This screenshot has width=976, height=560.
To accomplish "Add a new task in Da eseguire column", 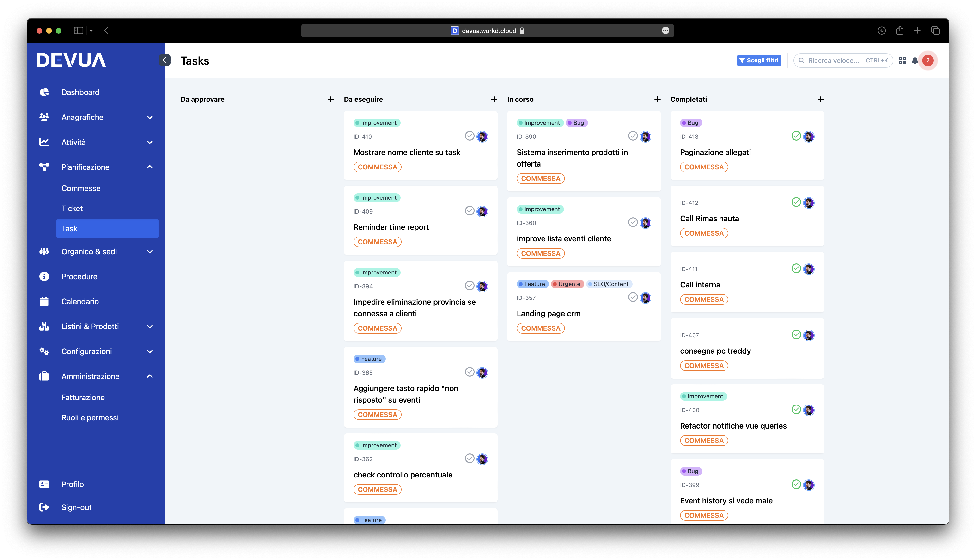I will tap(494, 99).
